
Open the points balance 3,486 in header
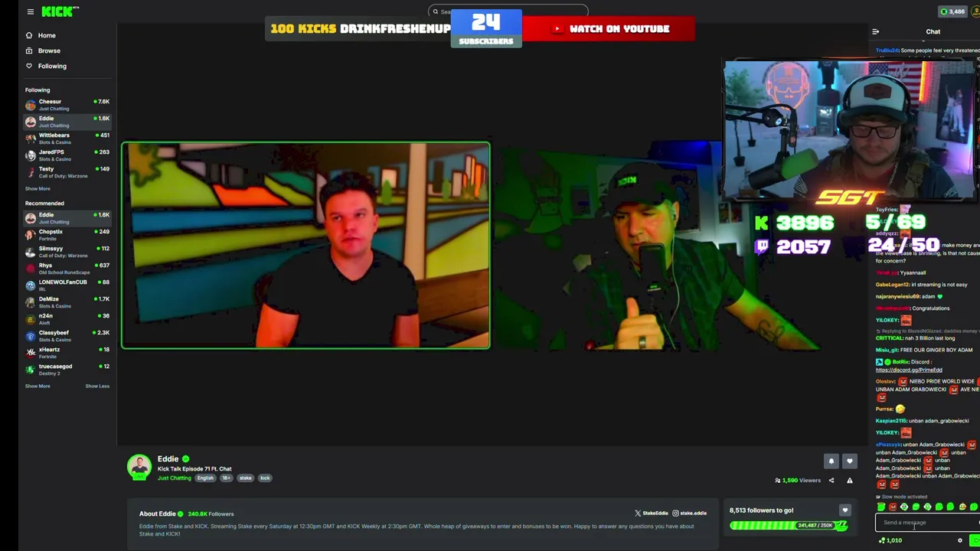[952, 11]
